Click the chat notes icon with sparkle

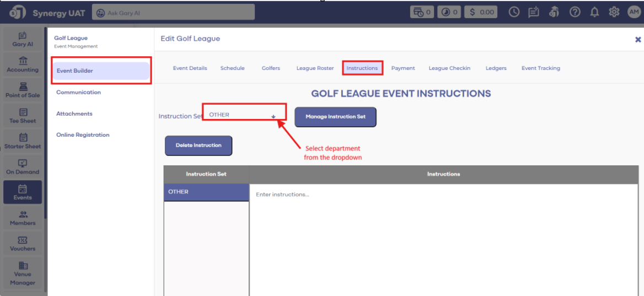click(533, 12)
